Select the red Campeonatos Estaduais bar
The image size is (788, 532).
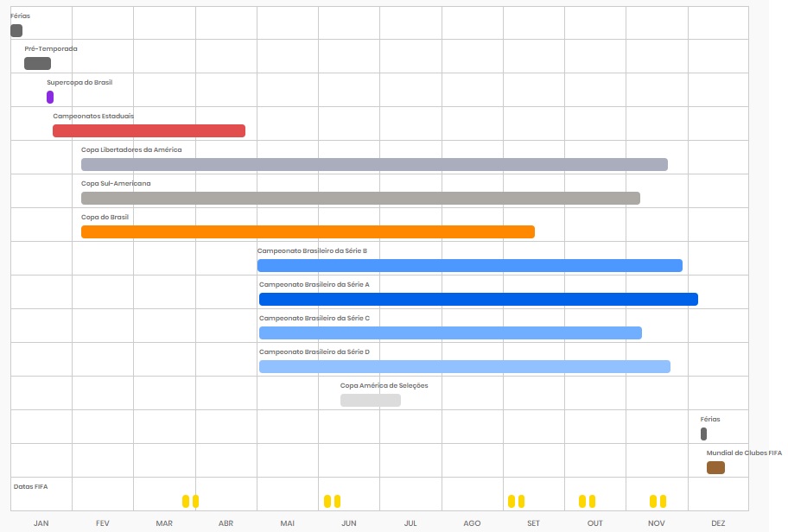coord(149,131)
